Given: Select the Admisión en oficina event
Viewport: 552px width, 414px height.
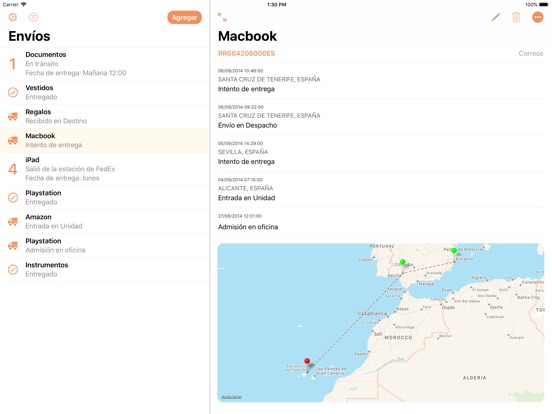Looking at the screenshot, I should [381, 222].
